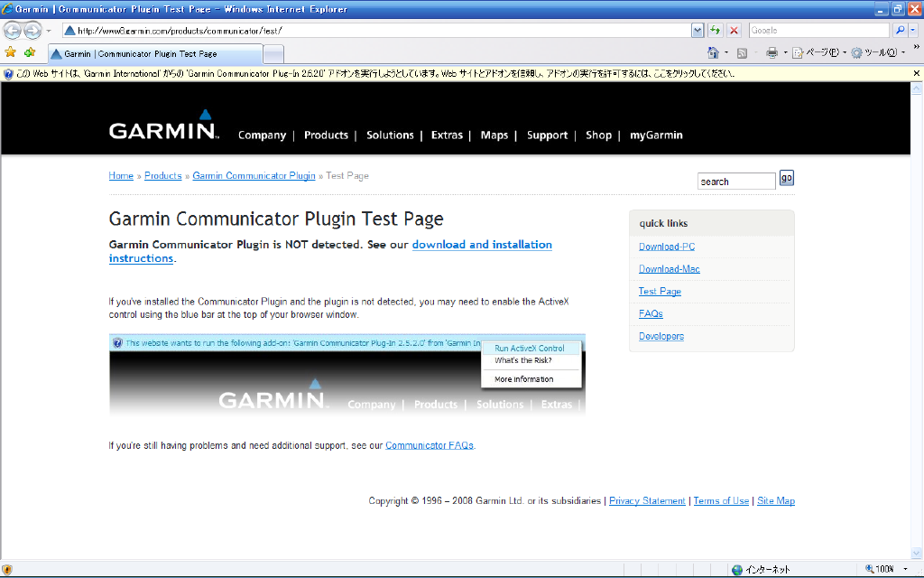Screen dimensions: 924x578
Task: Open the Page (ページ) menu
Action: tap(819, 52)
